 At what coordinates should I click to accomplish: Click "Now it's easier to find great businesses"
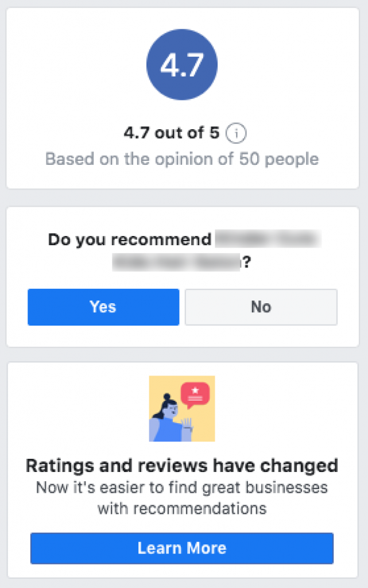(182, 488)
